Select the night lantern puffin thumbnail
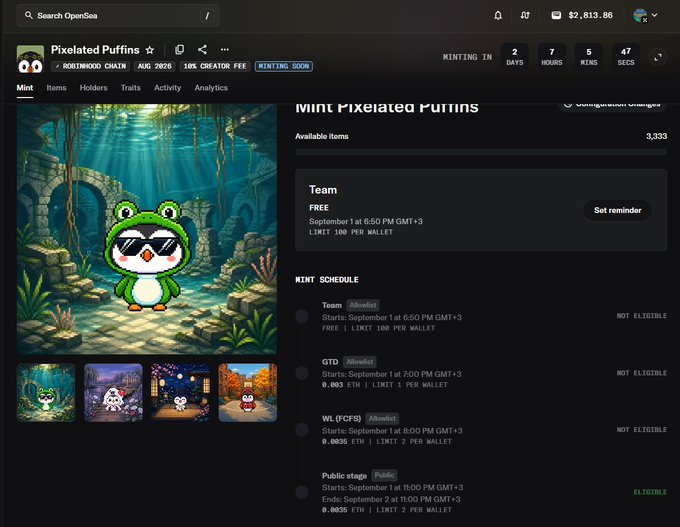The width and height of the screenshot is (680, 527). click(180, 393)
